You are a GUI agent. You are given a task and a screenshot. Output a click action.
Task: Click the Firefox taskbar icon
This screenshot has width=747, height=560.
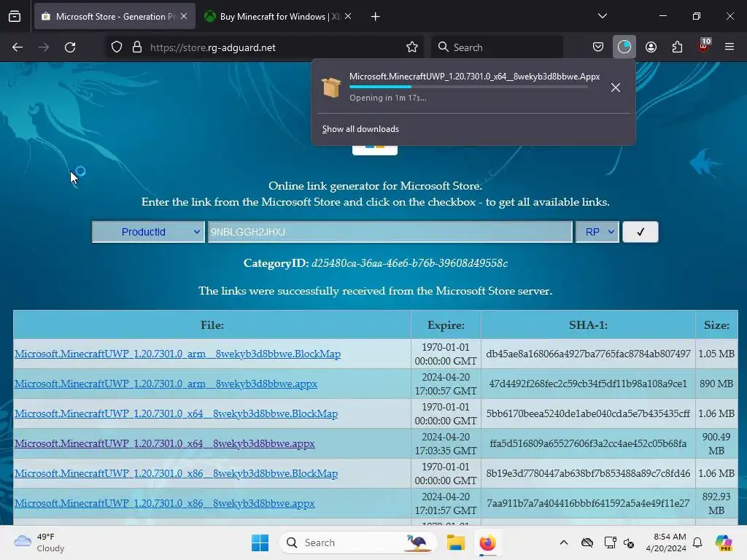click(x=488, y=542)
